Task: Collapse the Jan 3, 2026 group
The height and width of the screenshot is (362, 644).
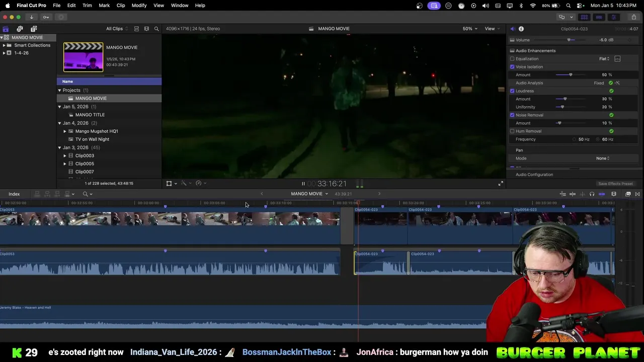Action: click(59, 147)
